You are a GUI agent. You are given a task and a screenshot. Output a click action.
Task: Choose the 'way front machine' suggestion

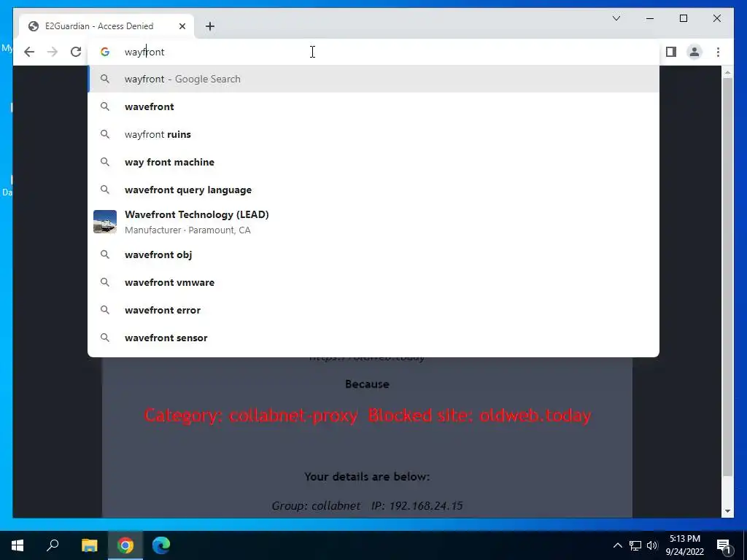pos(373,162)
